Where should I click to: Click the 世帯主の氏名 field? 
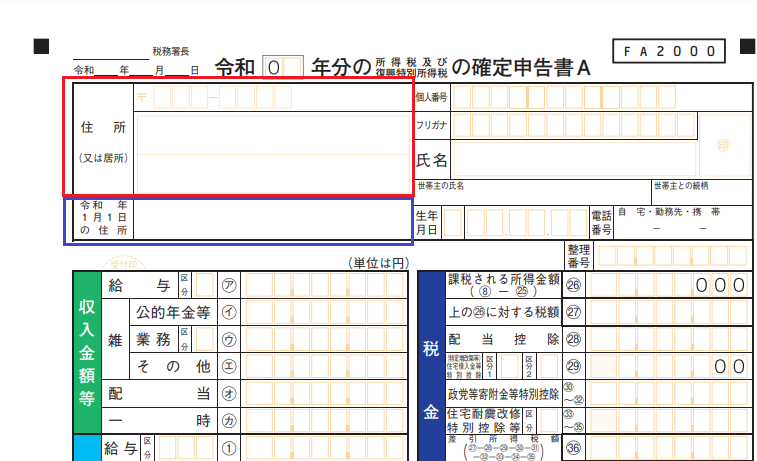[x=533, y=192]
